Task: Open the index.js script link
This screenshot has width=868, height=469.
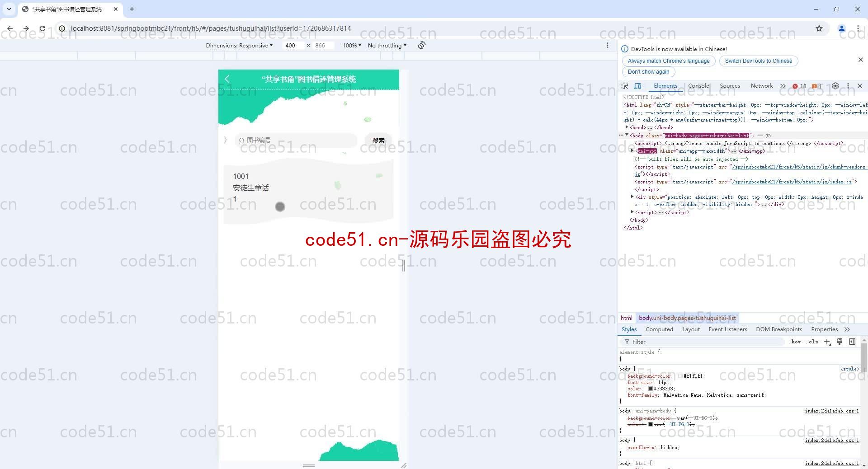Action: point(792,182)
